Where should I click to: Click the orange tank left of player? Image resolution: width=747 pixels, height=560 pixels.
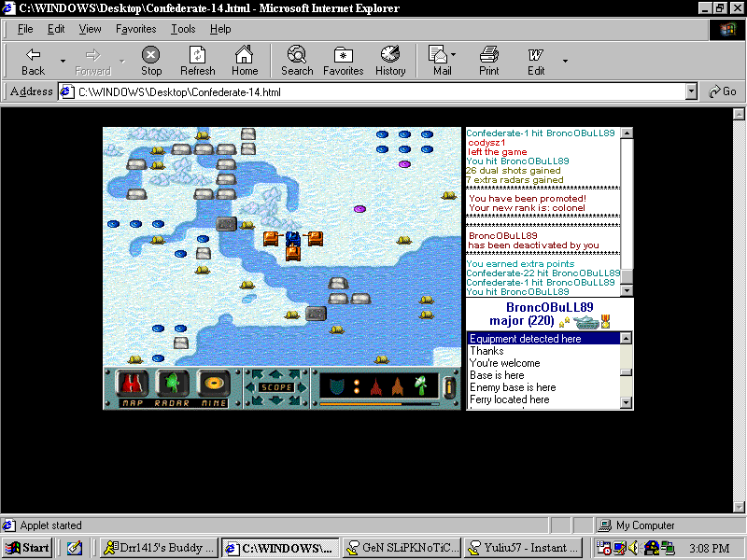tap(271, 238)
